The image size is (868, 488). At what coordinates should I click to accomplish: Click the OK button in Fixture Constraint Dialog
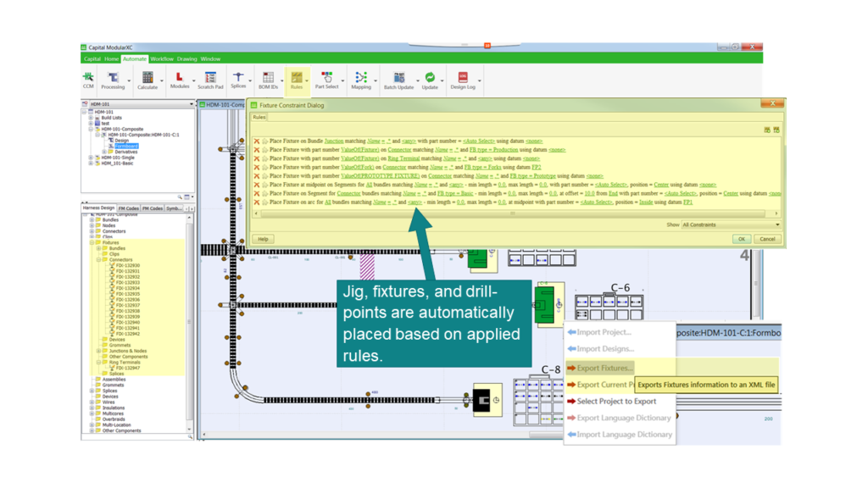741,239
